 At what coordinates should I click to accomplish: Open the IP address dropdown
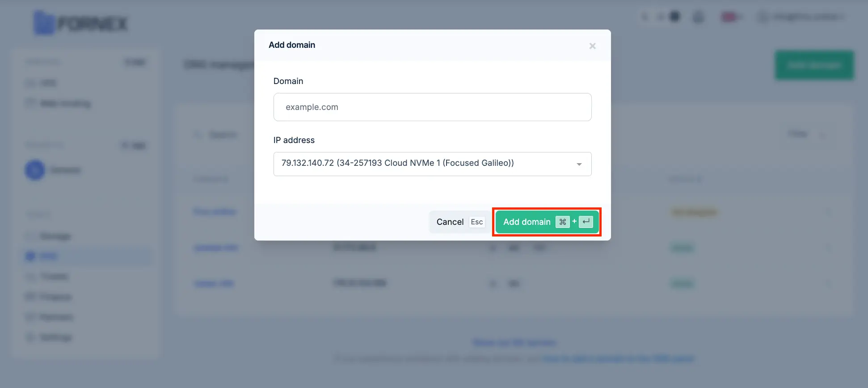coord(432,164)
